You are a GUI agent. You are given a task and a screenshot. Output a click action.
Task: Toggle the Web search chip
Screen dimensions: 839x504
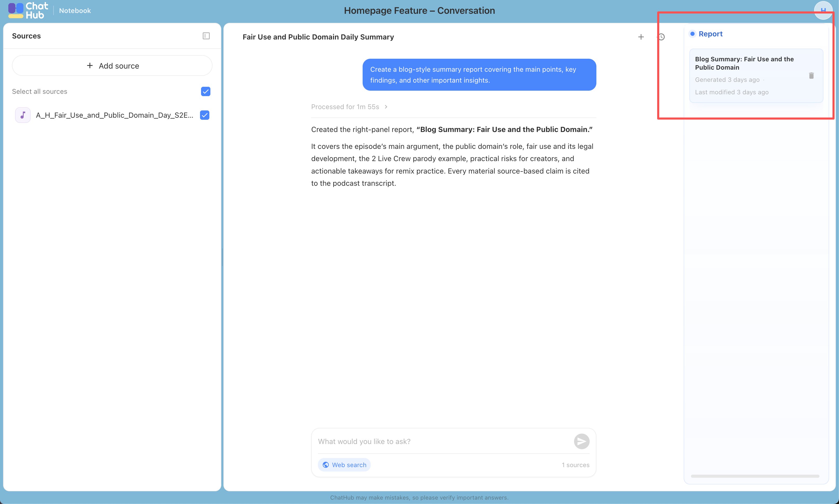tap(344, 465)
